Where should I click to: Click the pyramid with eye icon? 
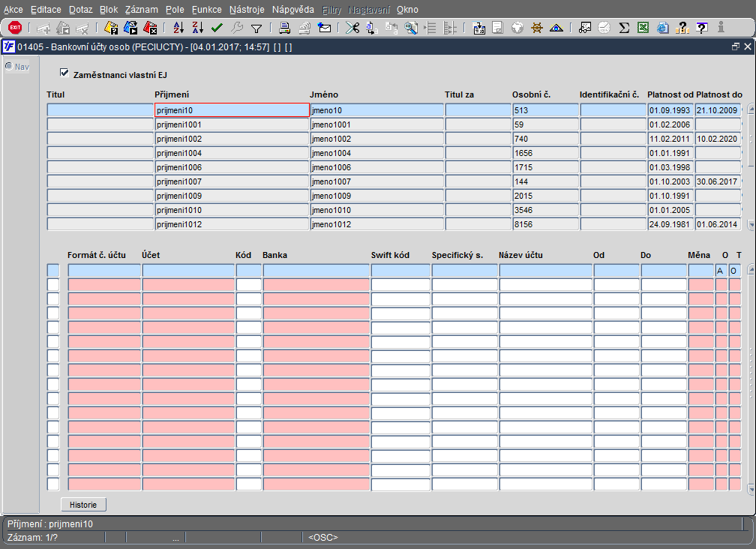556,28
